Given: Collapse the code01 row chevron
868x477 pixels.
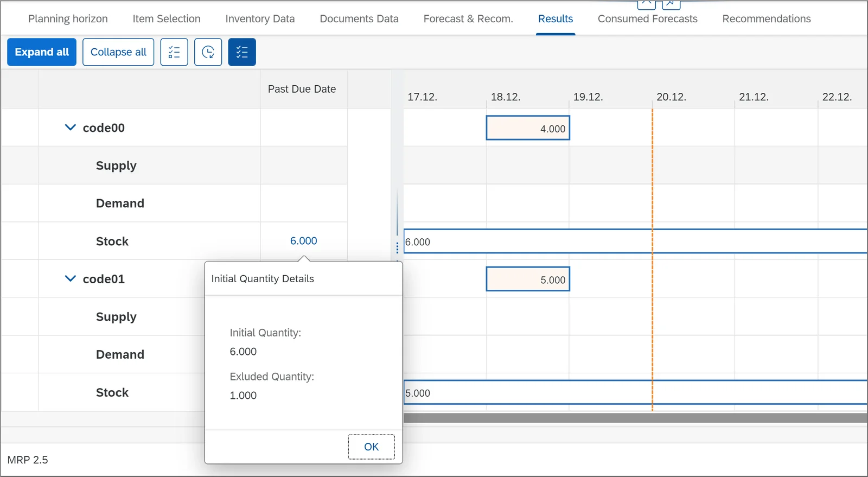Looking at the screenshot, I should 70,278.
